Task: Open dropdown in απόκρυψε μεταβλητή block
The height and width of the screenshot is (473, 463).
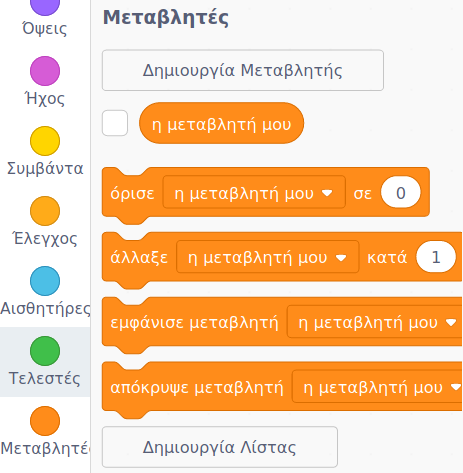Action: (x=377, y=387)
